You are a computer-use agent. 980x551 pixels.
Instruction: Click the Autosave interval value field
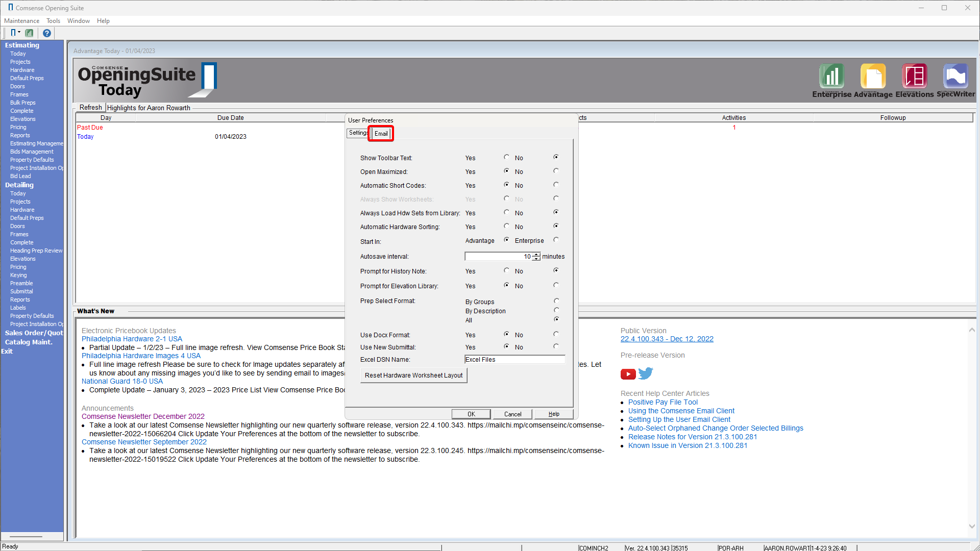coord(498,257)
